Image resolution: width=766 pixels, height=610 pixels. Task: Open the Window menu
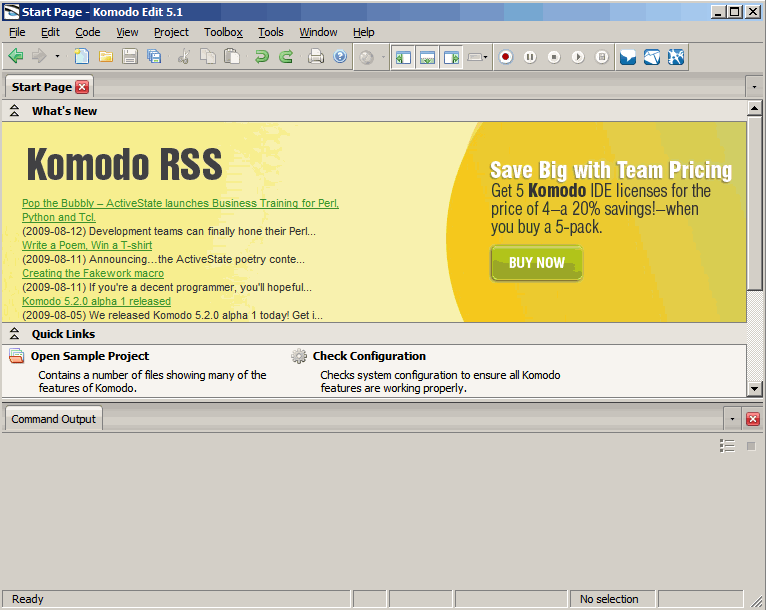[x=318, y=32]
